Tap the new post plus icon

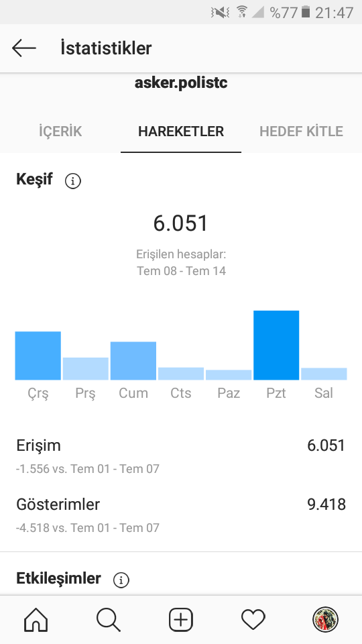pyautogui.click(x=181, y=619)
